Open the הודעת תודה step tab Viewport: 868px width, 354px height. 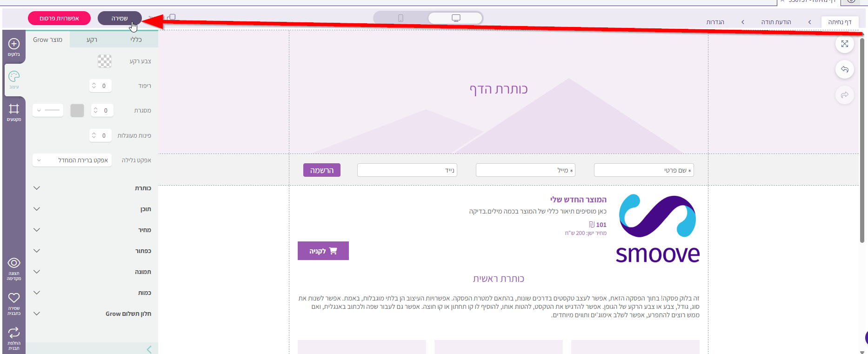[x=776, y=22]
